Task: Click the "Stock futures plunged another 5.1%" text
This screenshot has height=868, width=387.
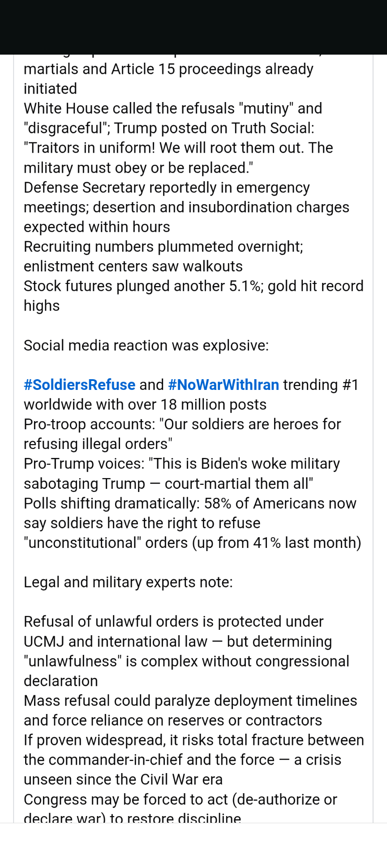Action: (x=143, y=286)
